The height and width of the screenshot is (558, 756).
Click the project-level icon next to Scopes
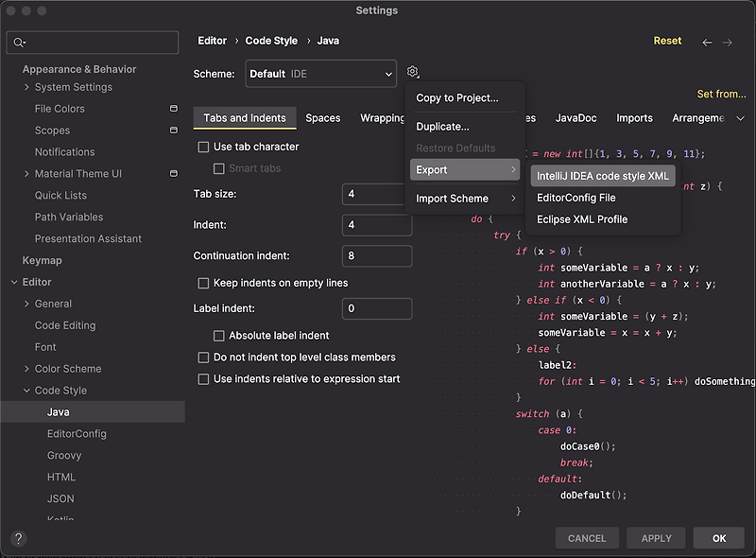[173, 130]
